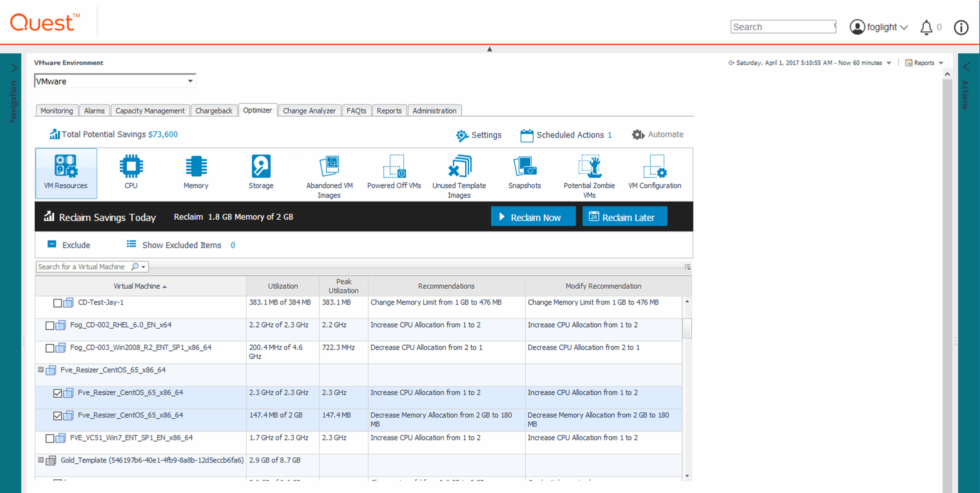Switch to the Capacity Management tab
This screenshot has width=980, height=493.
150,110
